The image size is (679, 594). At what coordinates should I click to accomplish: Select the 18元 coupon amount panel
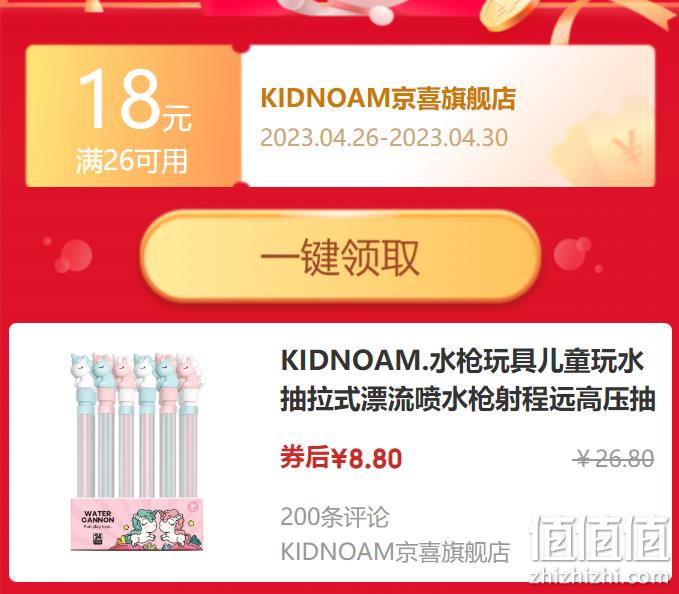(x=133, y=116)
